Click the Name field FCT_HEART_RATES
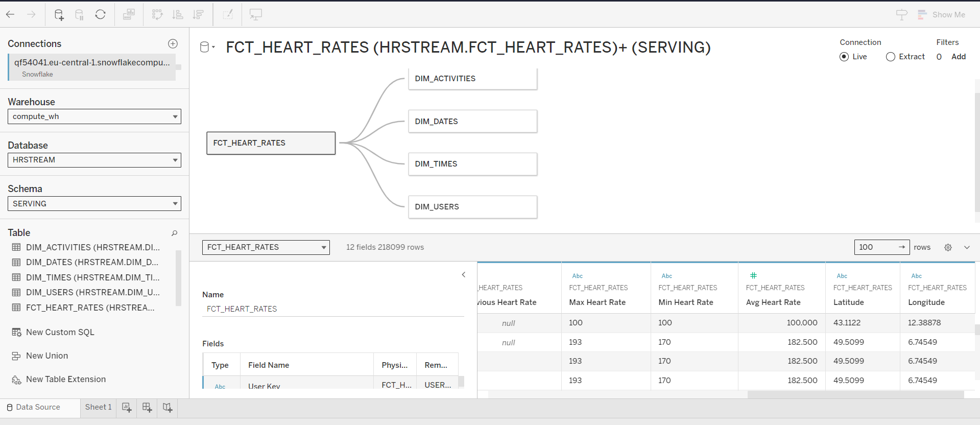 coord(333,309)
